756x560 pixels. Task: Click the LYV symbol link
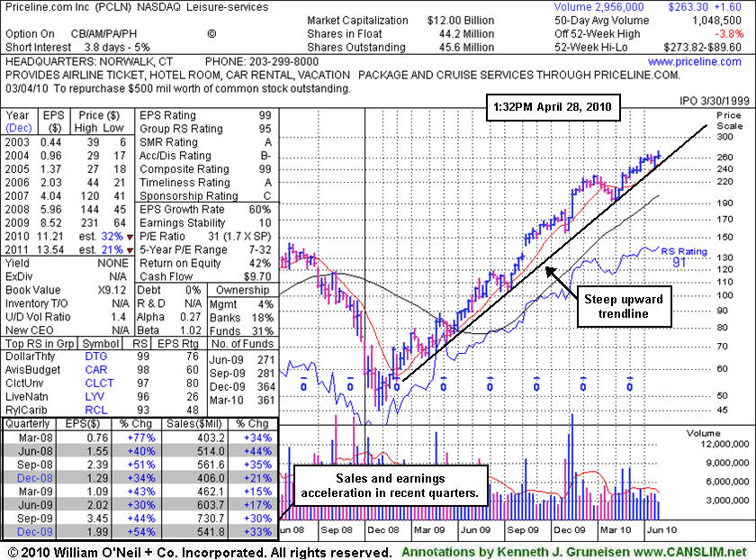click(x=95, y=397)
